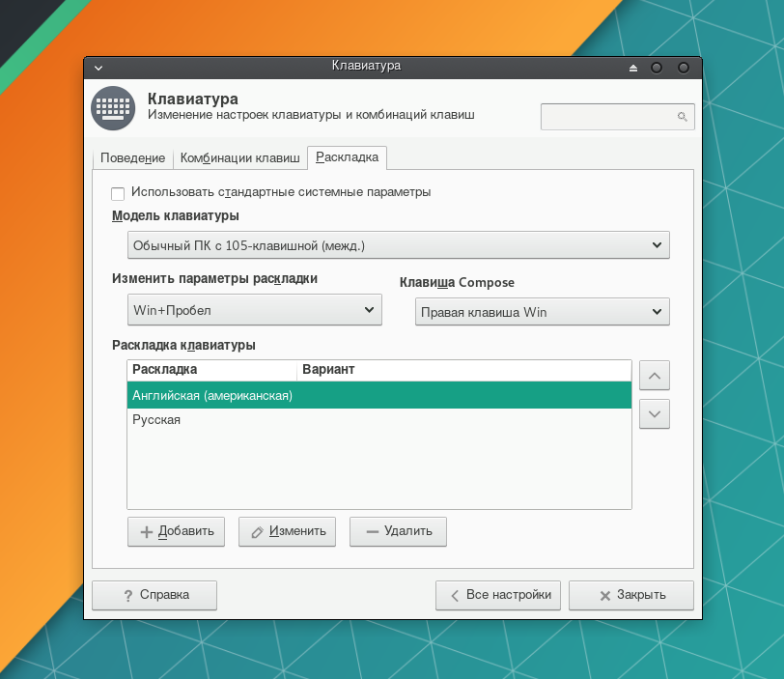Viewport: 784px width, 679px height.
Task: Open the window menu chevron in the title bar
Action: coord(98,68)
